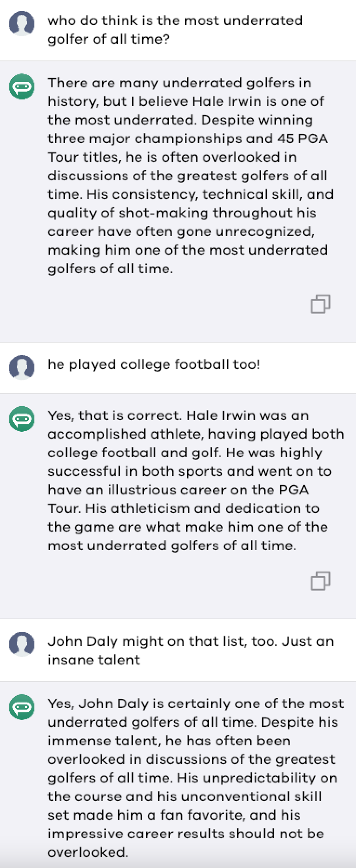This screenshot has width=356, height=868.
Task: Copy the Hale Irwin underrated golfer response
Action: coord(320,304)
